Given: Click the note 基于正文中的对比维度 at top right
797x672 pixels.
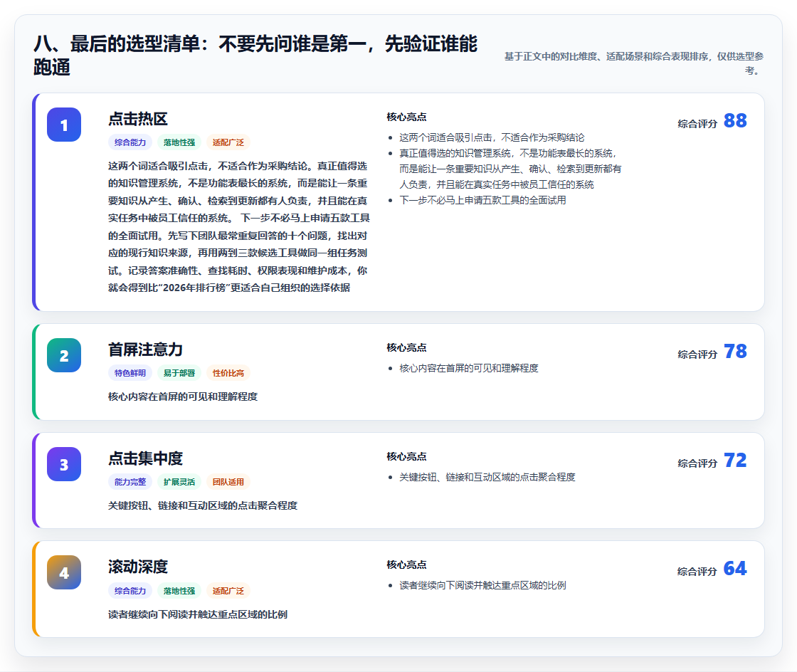Looking at the screenshot, I should point(633,63).
